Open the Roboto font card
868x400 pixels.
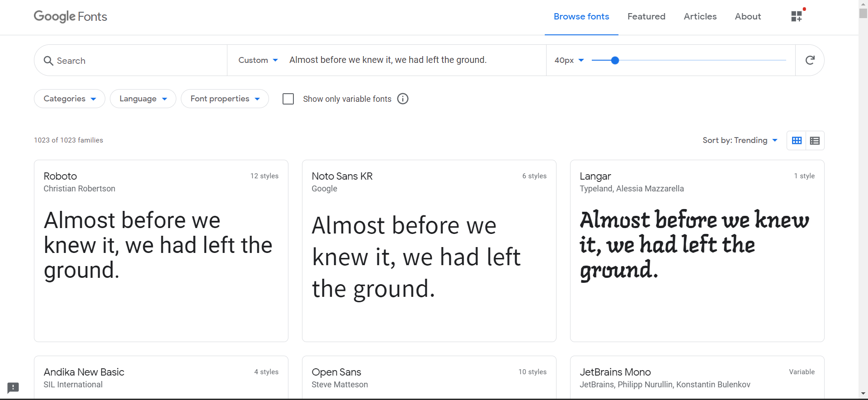(161, 251)
